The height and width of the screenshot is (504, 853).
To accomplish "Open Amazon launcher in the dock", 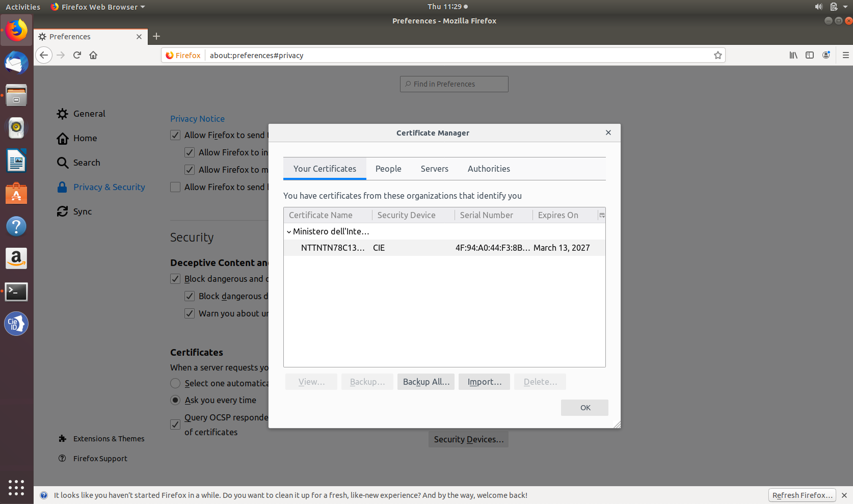I will tap(16, 259).
